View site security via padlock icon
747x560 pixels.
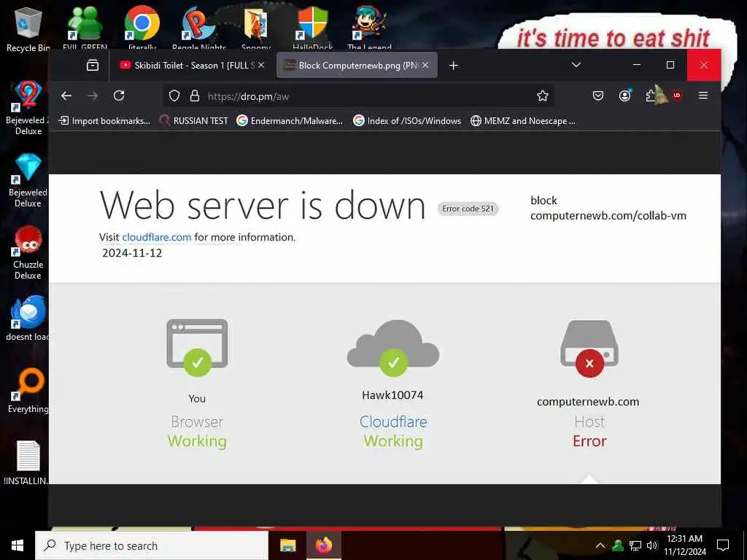[x=194, y=96]
